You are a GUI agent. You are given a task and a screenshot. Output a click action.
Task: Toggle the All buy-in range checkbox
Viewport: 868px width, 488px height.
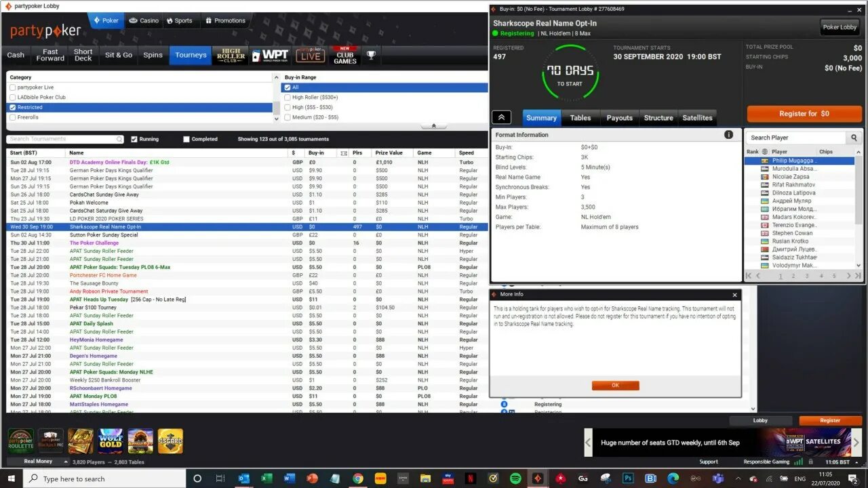point(288,87)
